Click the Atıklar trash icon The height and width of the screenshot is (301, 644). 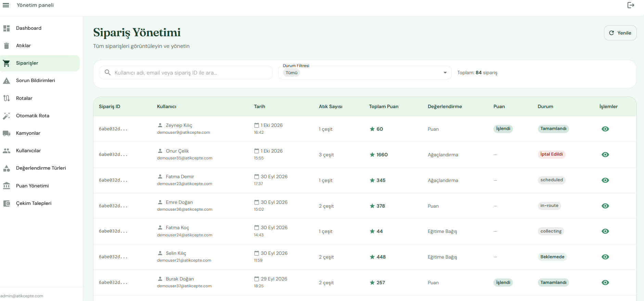[x=7, y=46]
